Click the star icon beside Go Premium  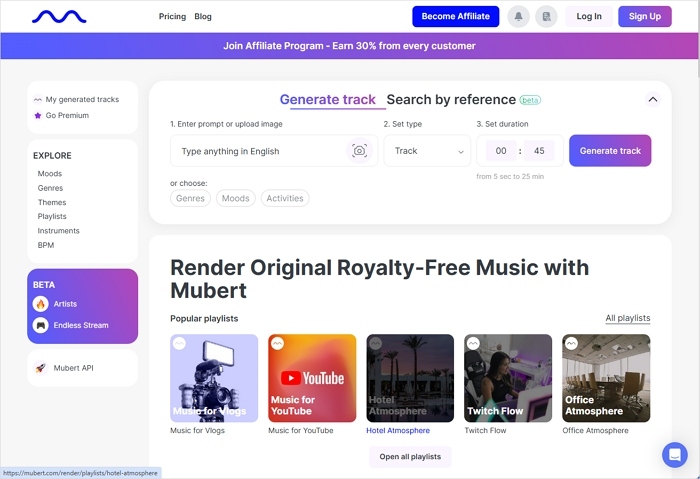point(38,116)
